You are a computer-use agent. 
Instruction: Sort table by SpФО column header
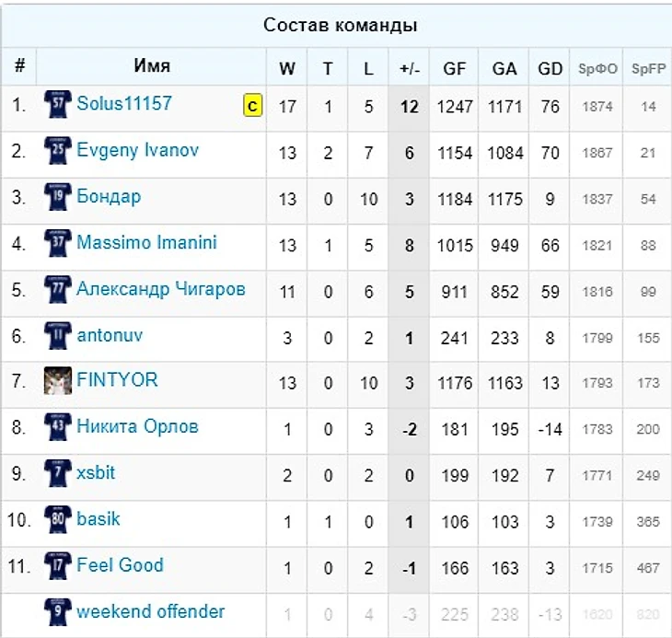tap(597, 68)
